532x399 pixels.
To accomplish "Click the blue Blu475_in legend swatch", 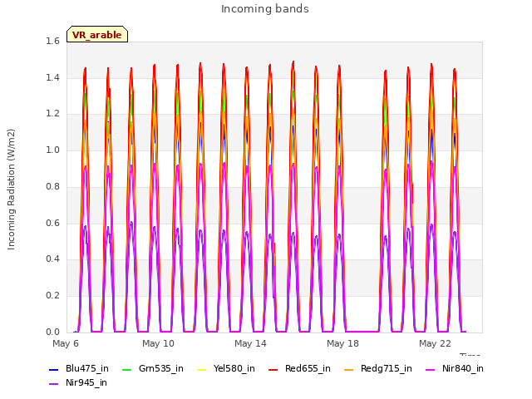I will pyautogui.click(x=54, y=369).
